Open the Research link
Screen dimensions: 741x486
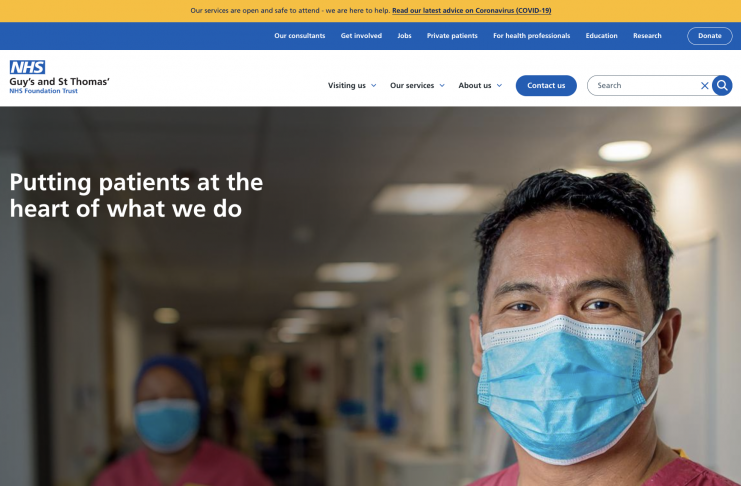point(647,36)
